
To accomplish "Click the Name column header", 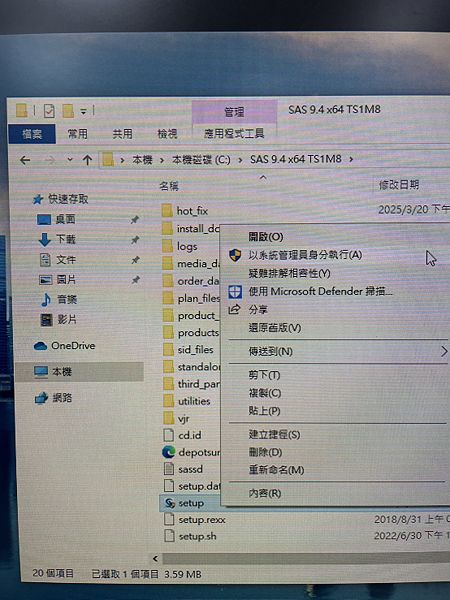I will pyautogui.click(x=169, y=186).
